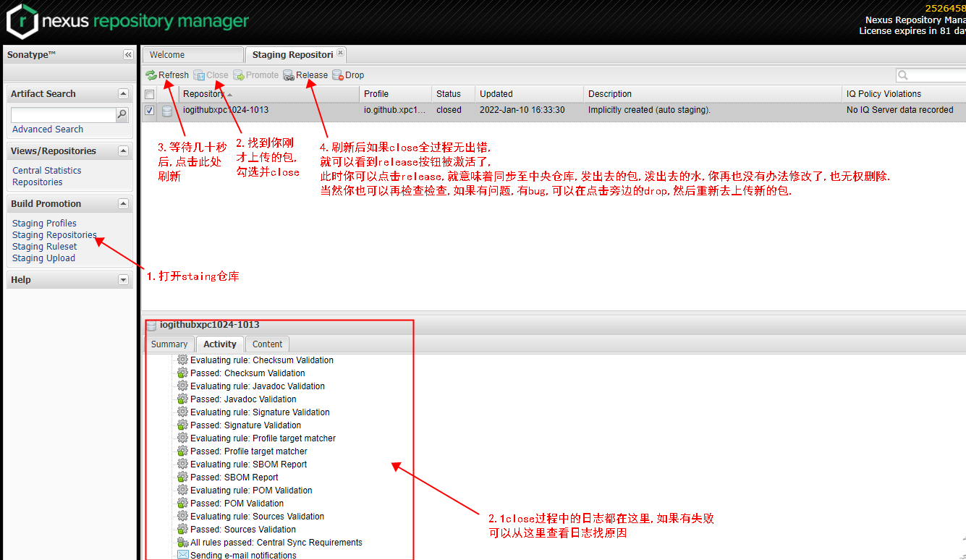Screen dimensions: 966x560
Task: Open the Content tab
Action: [x=268, y=344]
